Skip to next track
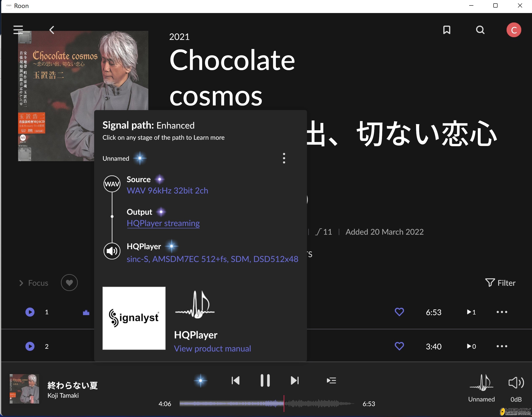The image size is (532, 417). click(x=295, y=380)
